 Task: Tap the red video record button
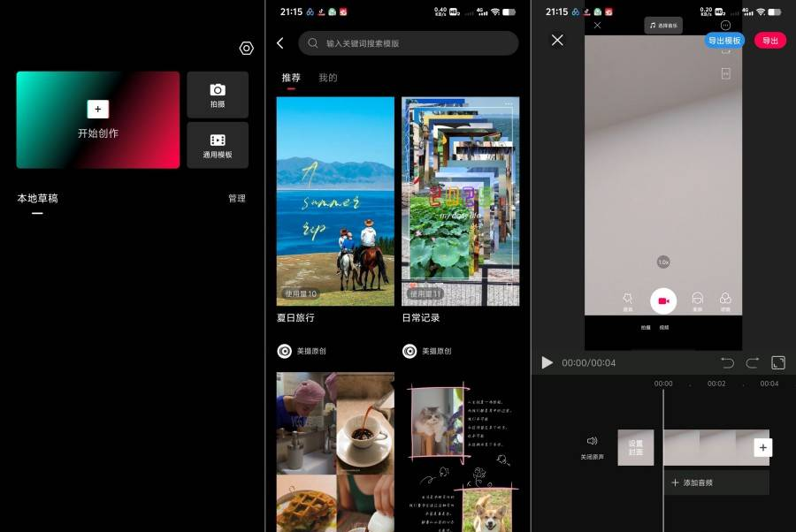663,300
